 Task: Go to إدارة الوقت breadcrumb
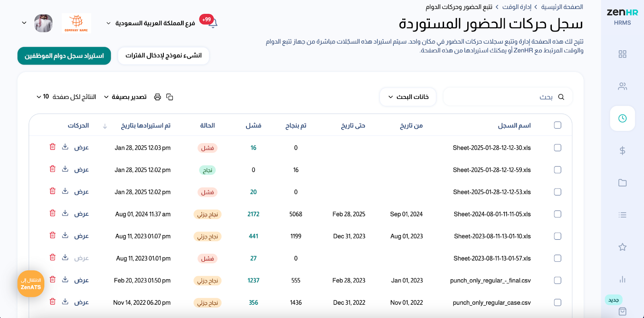coord(517,7)
